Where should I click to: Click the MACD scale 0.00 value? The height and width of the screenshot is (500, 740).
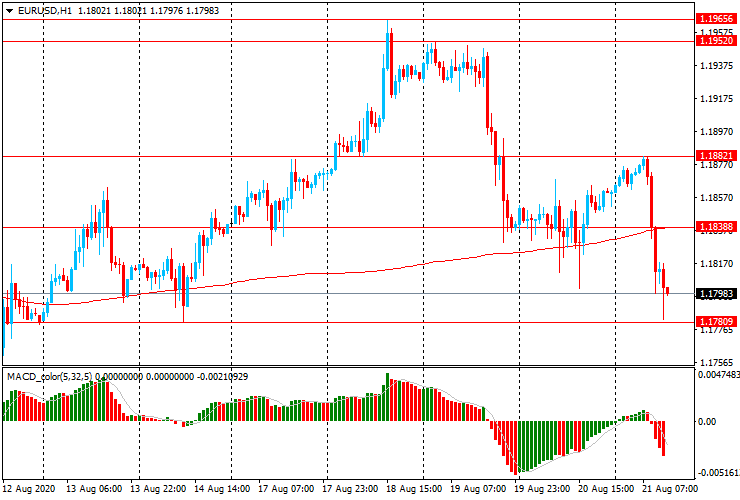point(706,421)
